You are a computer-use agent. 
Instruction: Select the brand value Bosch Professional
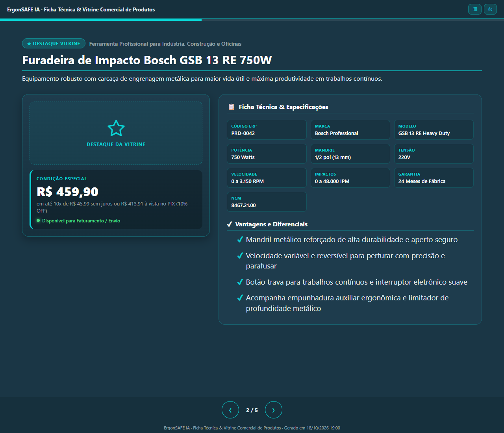point(337,133)
